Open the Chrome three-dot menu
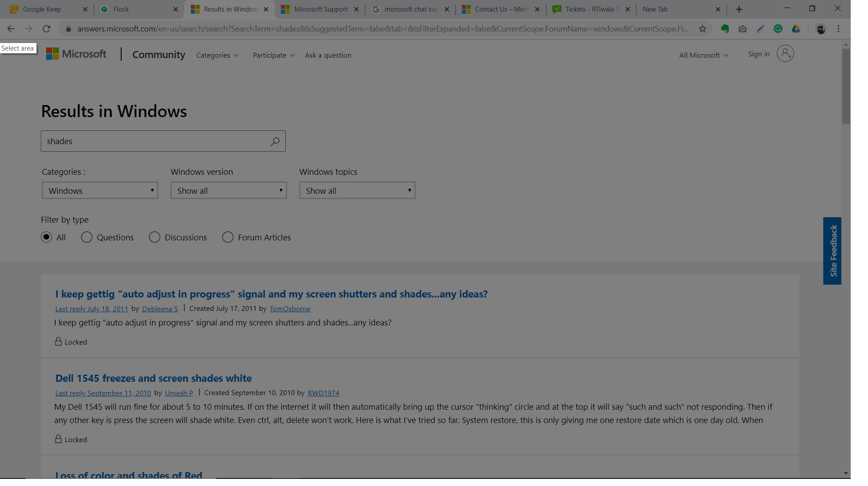Screen dimensions: 868x486 point(839,29)
